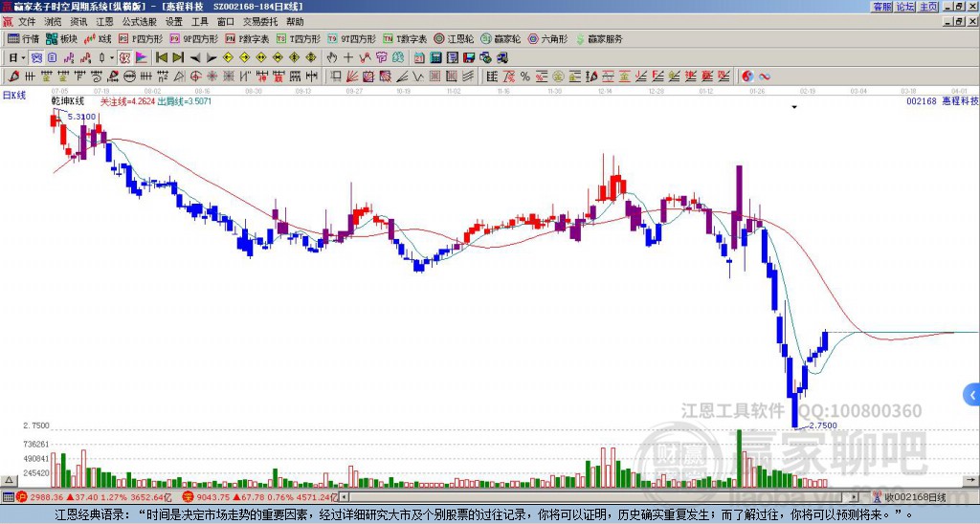The height and width of the screenshot is (524, 980).
Task: Click the 5.3100 high price marker
Action: pos(81,117)
